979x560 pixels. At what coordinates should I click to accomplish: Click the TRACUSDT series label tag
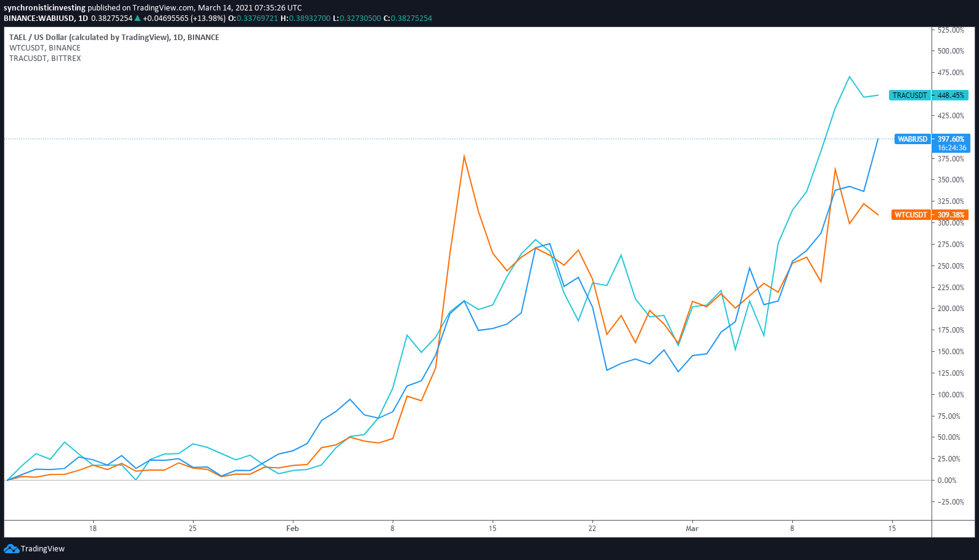(909, 95)
